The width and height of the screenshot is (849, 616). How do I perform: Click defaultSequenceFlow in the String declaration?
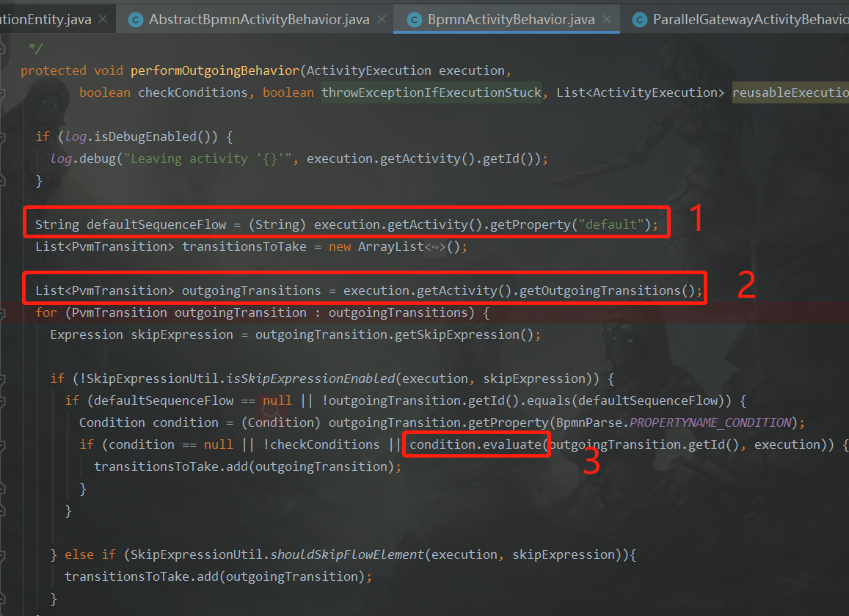point(156,224)
